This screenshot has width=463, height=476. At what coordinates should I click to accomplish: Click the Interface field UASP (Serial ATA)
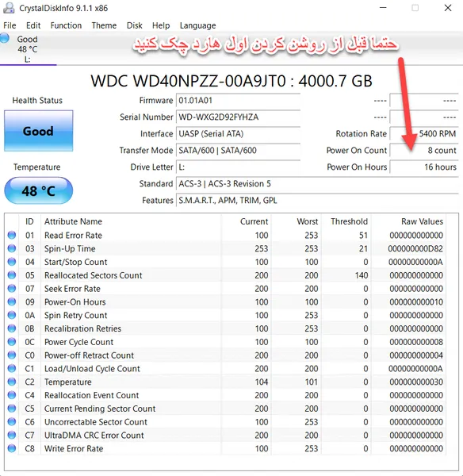[x=238, y=134]
